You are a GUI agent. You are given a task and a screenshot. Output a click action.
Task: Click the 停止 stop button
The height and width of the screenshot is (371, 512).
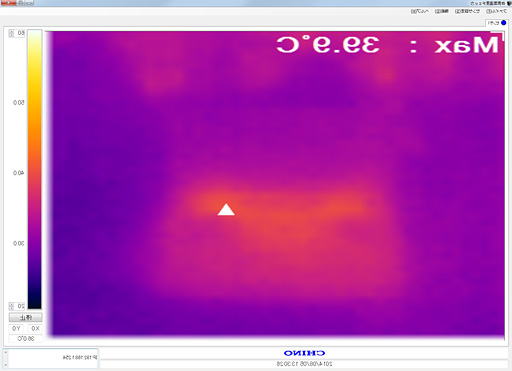[25, 317]
